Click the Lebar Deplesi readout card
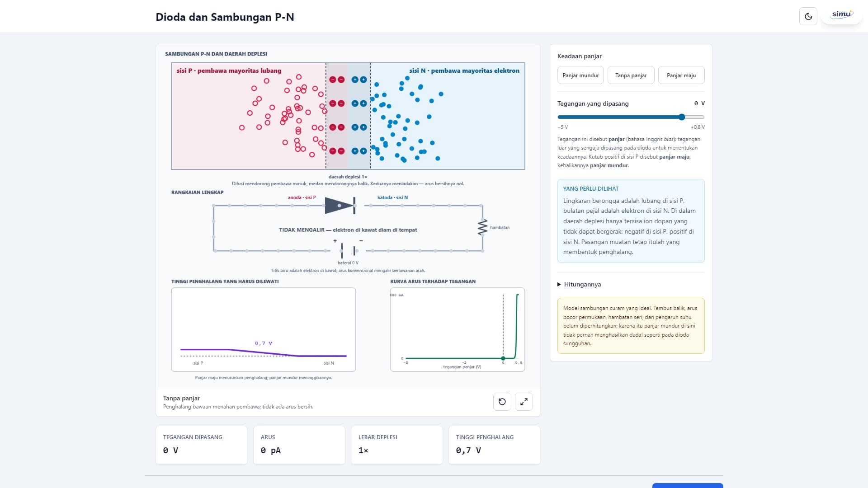 [397, 445]
